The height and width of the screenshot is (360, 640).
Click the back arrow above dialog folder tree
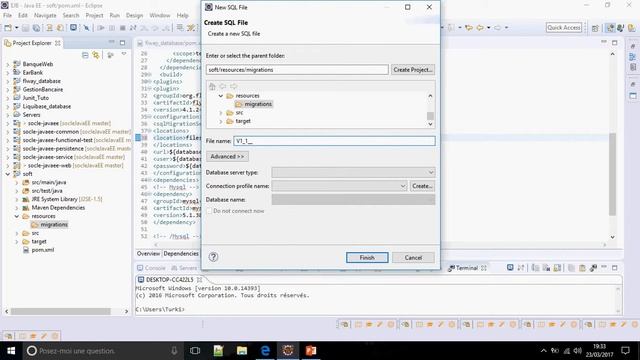pos(223,86)
